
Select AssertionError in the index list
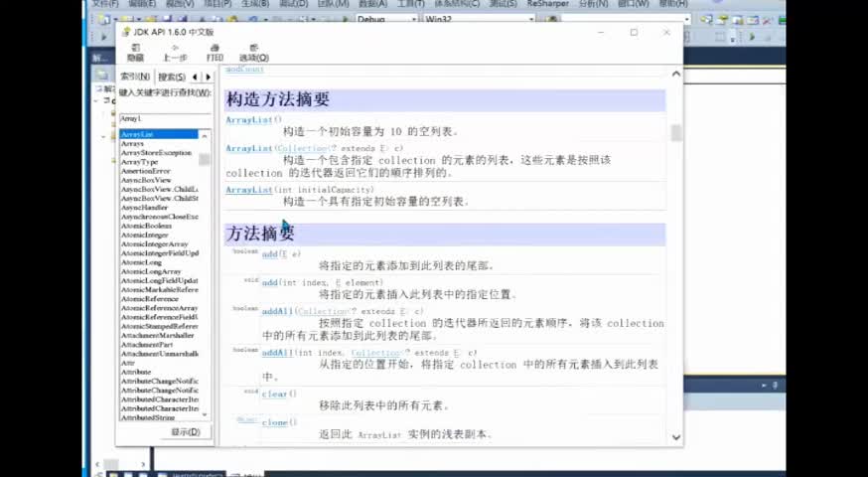(x=146, y=171)
